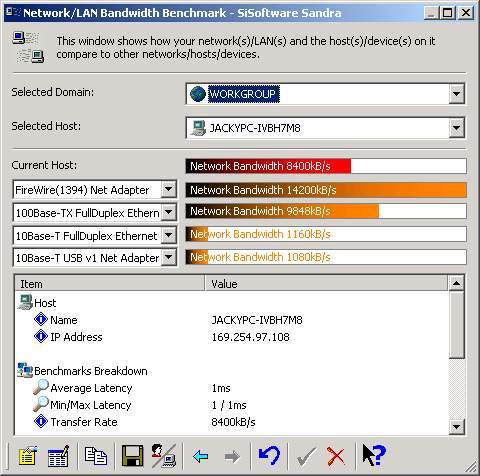Click the magnifier icon beside Average Latency
Image resolution: width=480 pixels, height=476 pixels.
click(41, 387)
